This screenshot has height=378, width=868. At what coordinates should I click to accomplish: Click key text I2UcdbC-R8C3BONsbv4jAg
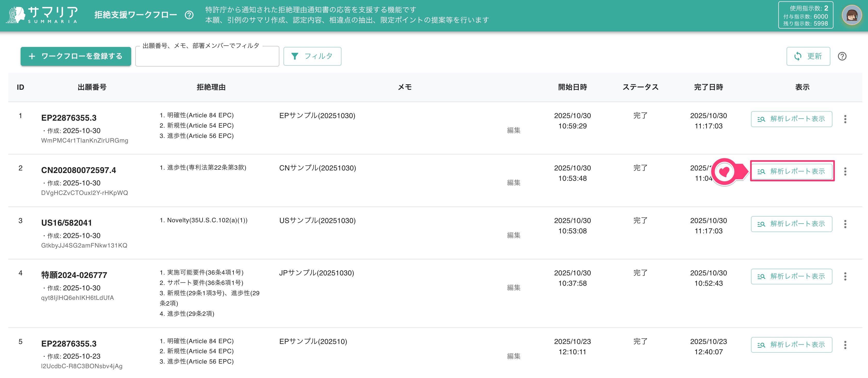82,367
